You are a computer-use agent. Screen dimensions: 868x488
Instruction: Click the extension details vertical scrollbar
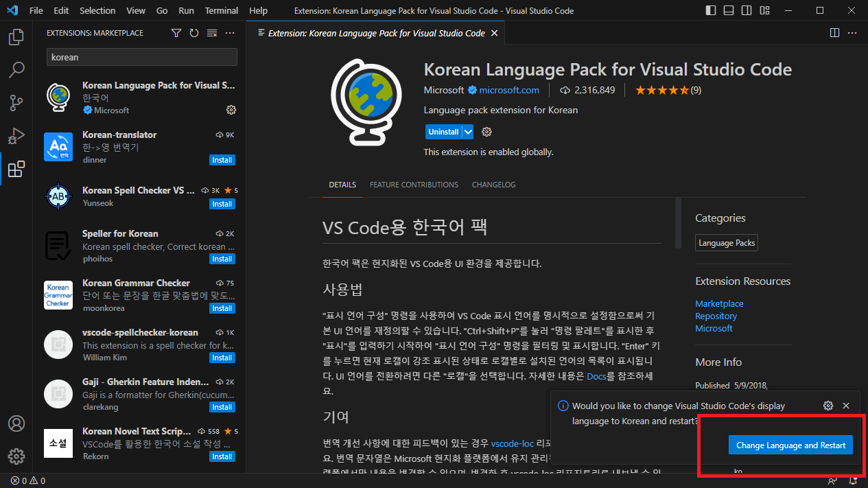coord(678,223)
